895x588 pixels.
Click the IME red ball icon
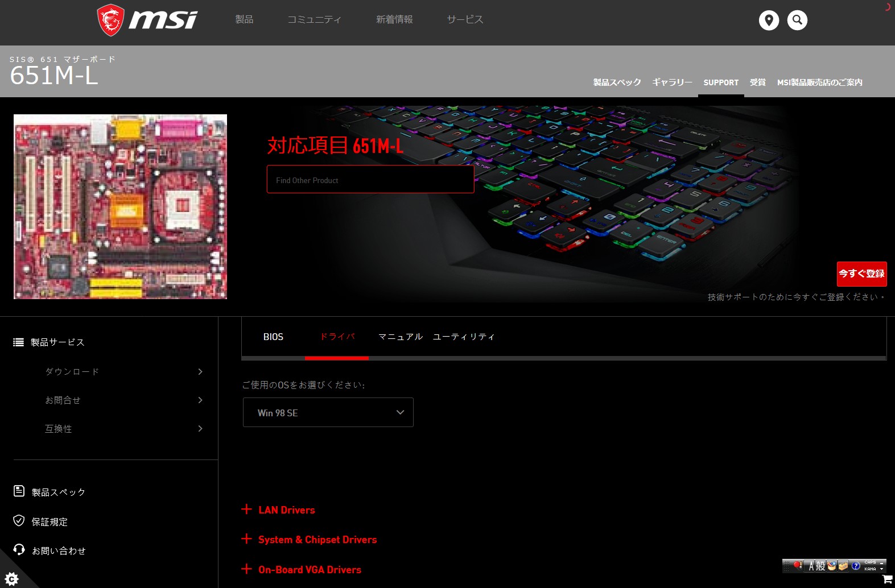pyautogui.click(x=798, y=565)
